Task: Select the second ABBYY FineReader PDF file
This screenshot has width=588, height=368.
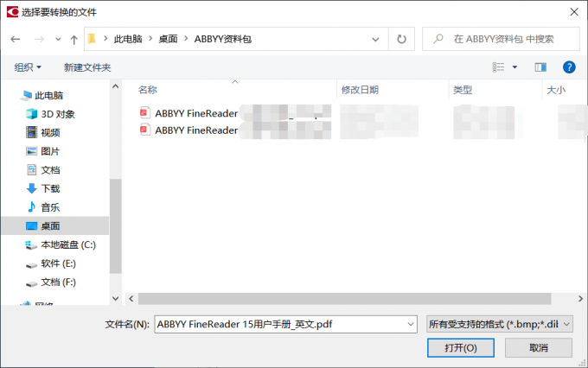Action: coord(196,130)
